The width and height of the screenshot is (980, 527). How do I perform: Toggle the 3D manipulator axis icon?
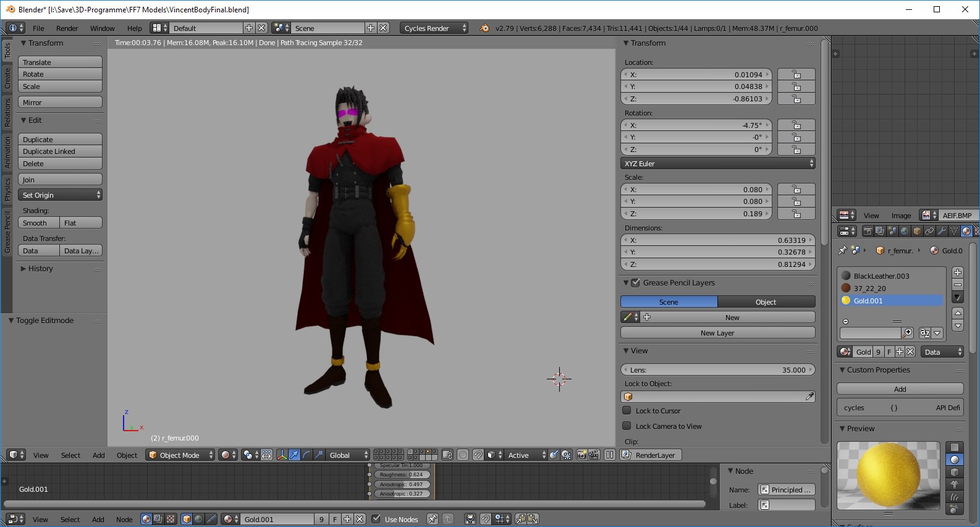282,455
